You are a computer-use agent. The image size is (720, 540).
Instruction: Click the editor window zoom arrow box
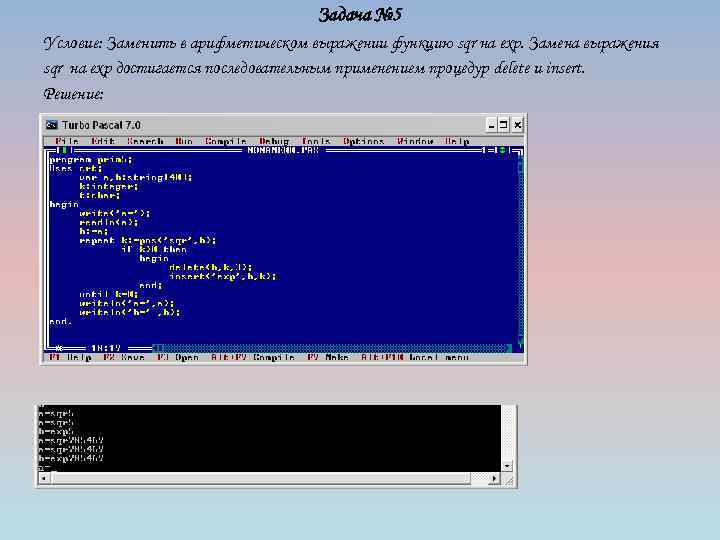[x=502, y=150]
